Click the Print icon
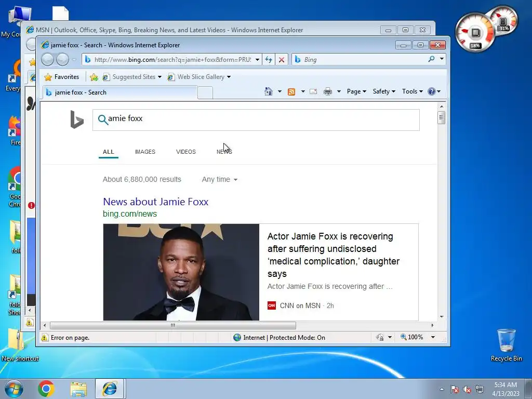 tap(328, 91)
